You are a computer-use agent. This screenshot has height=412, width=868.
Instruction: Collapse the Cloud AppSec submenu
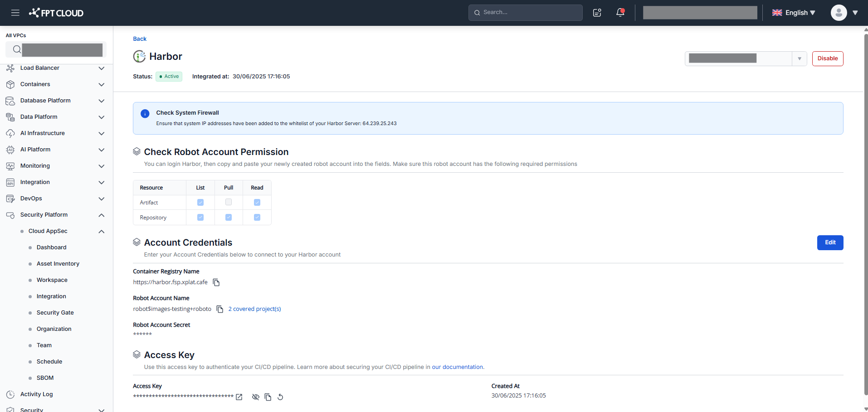[102, 232]
